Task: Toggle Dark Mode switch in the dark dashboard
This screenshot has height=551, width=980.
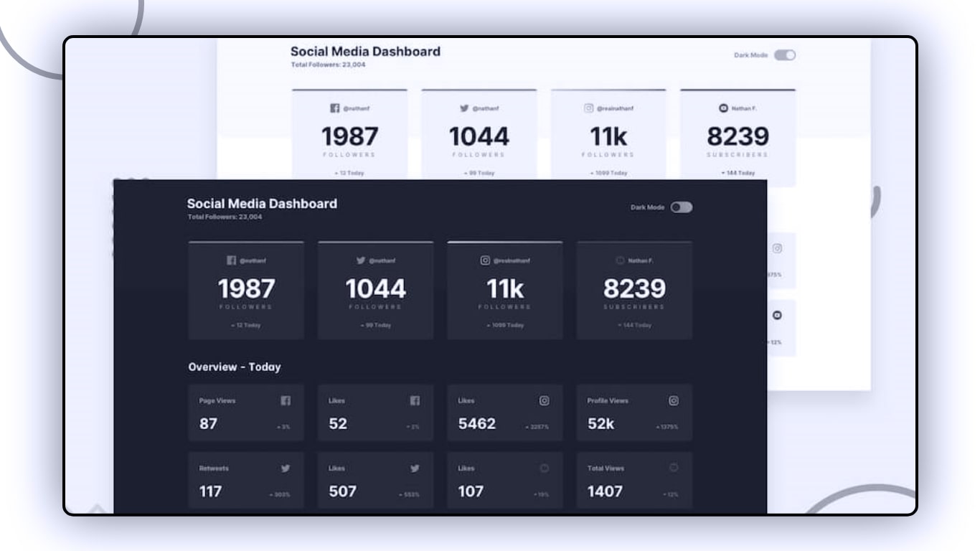Action: click(x=682, y=207)
